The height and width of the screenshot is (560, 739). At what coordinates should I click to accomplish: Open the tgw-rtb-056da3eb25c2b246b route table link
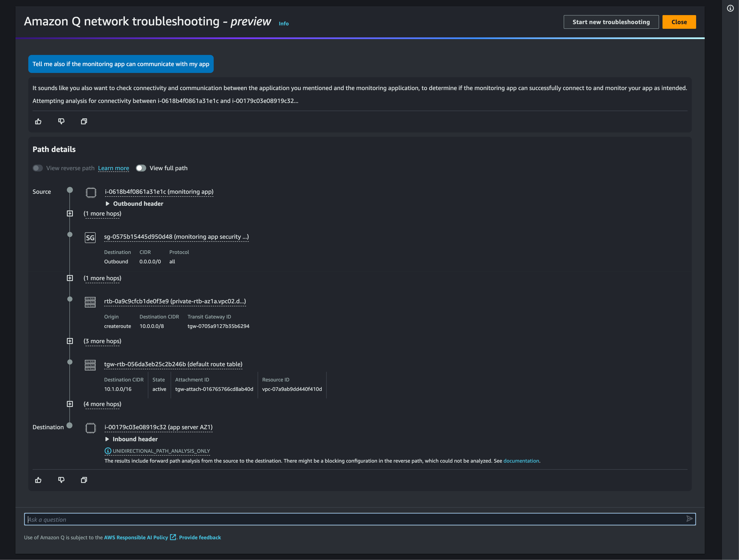(x=173, y=364)
